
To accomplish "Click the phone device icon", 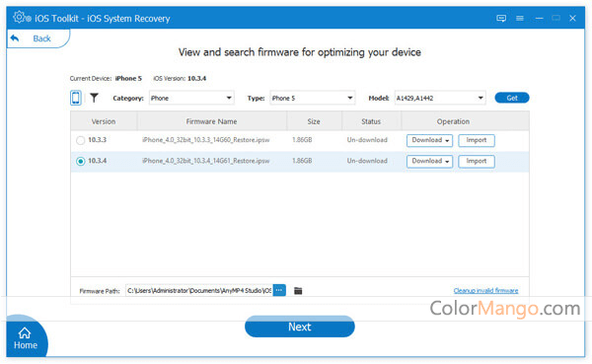I will tap(76, 98).
